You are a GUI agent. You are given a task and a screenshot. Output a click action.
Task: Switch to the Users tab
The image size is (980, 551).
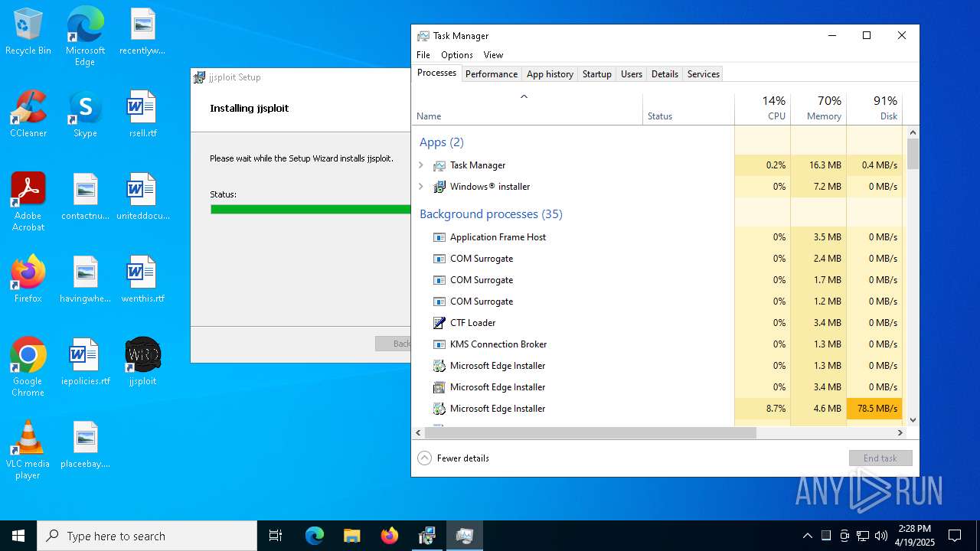(632, 74)
